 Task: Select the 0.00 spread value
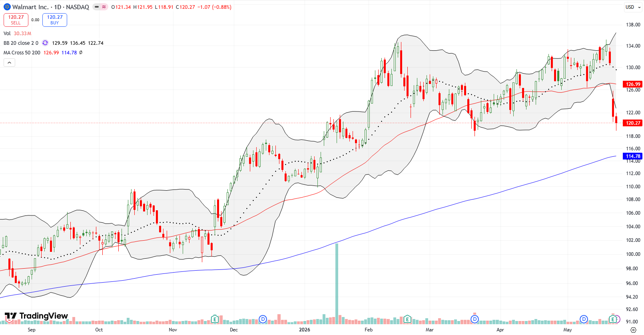pyautogui.click(x=35, y=20)
